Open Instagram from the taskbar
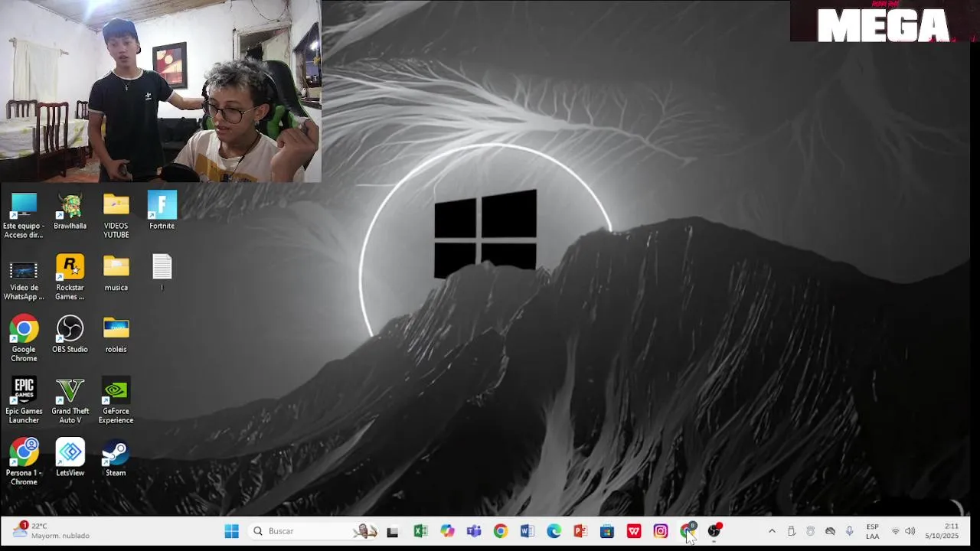The image size is (980, 551). tap(661, 531)
